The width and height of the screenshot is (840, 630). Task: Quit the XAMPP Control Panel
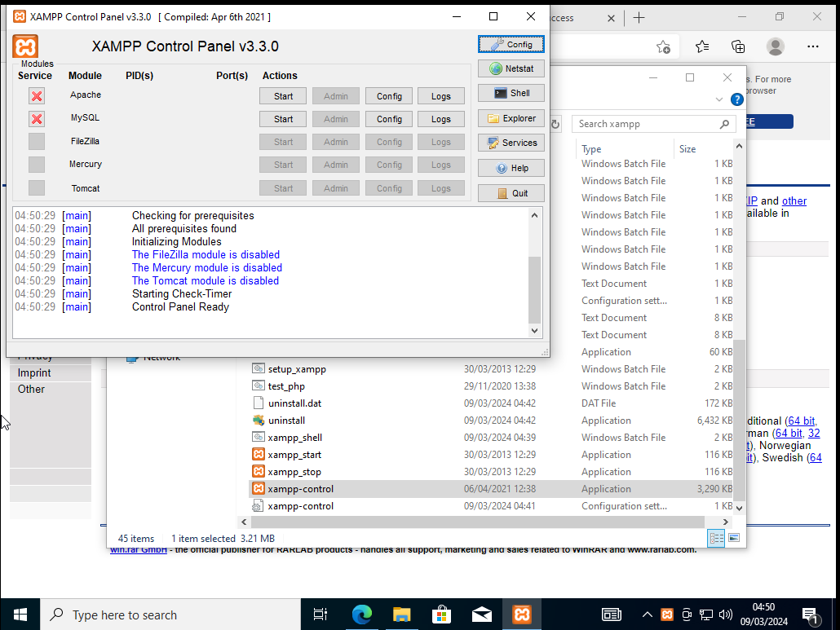(511, 193)
